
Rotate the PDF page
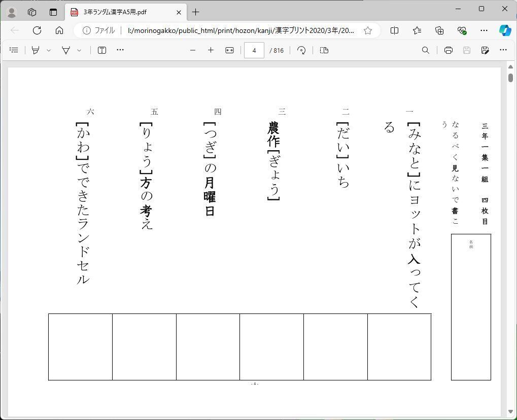[x=301, y=50]
